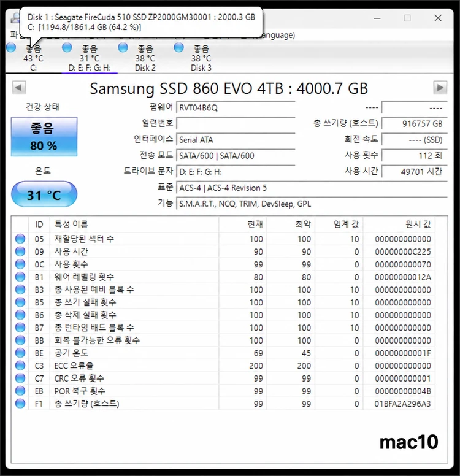Click the 최악 column header
This screenshot has width=460, height=476.
pyautogui.click(x=291, y=225)
